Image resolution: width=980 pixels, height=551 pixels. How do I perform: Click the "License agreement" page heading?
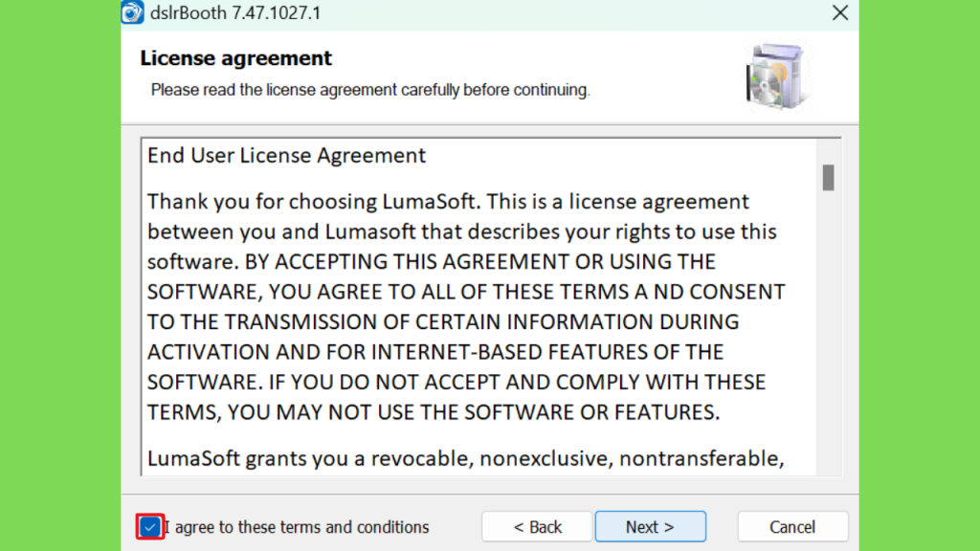235,58
